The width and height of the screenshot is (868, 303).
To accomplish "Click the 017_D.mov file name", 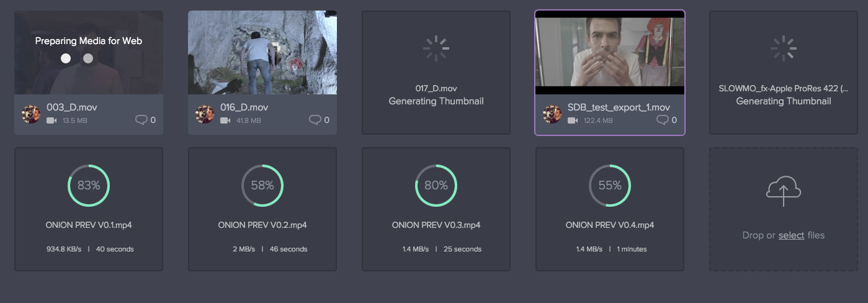I will click(x=436, y=89).
